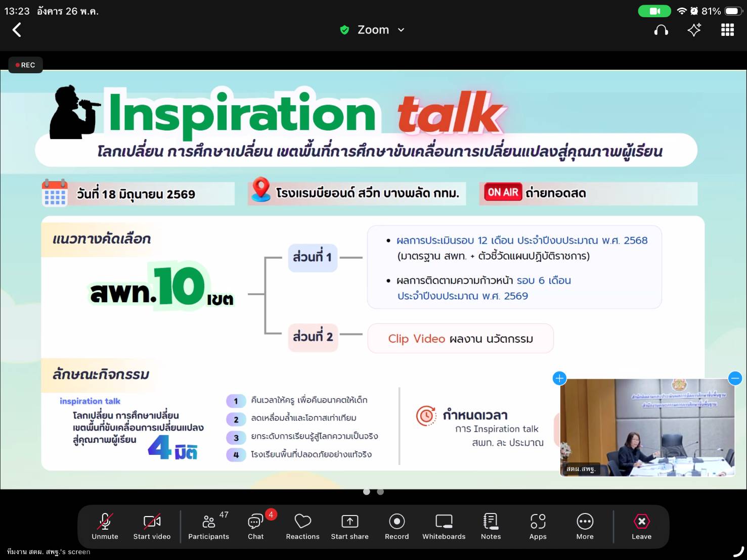Open audio headphones settings
This screenshot has height=560, width=747.
pyautogui.click(x=661, y=30)
